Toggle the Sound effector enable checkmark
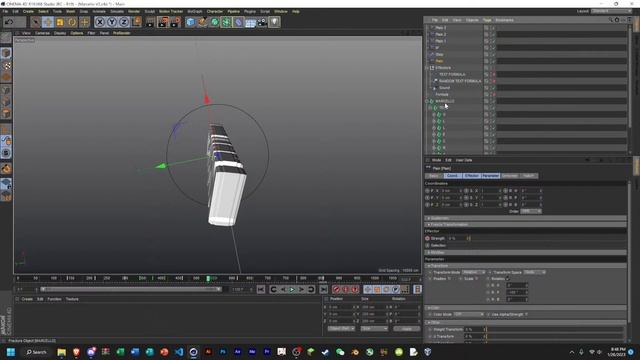The width and height of the screenshot is (640, 360). 493,88
